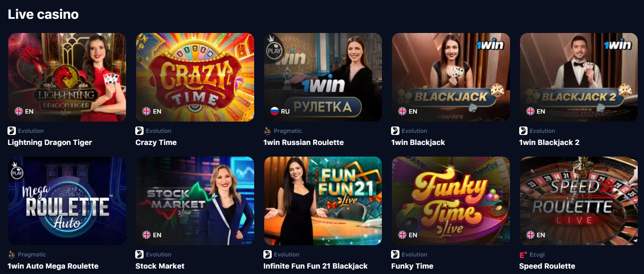The width and height of the screenshot is (644, 274).
Task: Click the 1win Blackjack title link
Action: coord(418,142)
